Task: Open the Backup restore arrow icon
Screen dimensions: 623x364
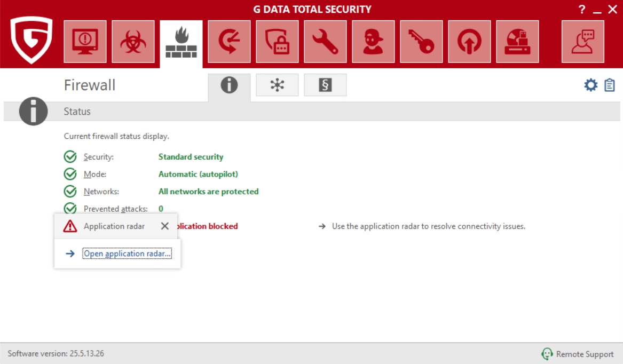Action: pos(229,42)
